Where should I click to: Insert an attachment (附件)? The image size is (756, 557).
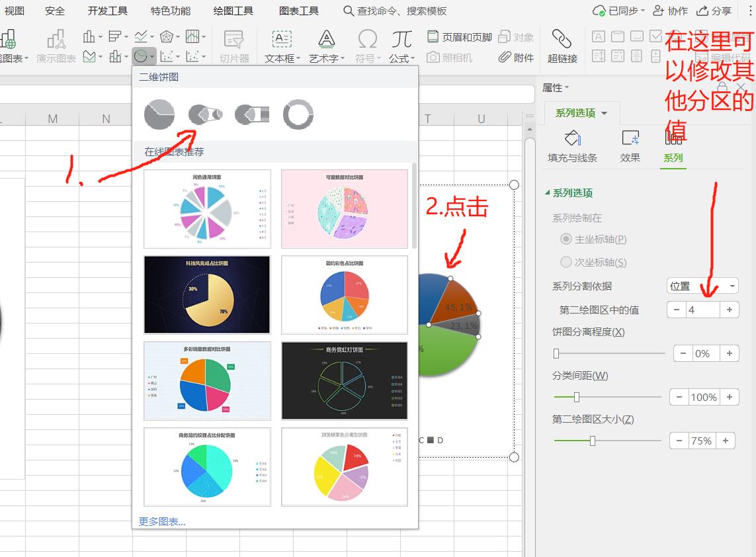tap(516, 58)
